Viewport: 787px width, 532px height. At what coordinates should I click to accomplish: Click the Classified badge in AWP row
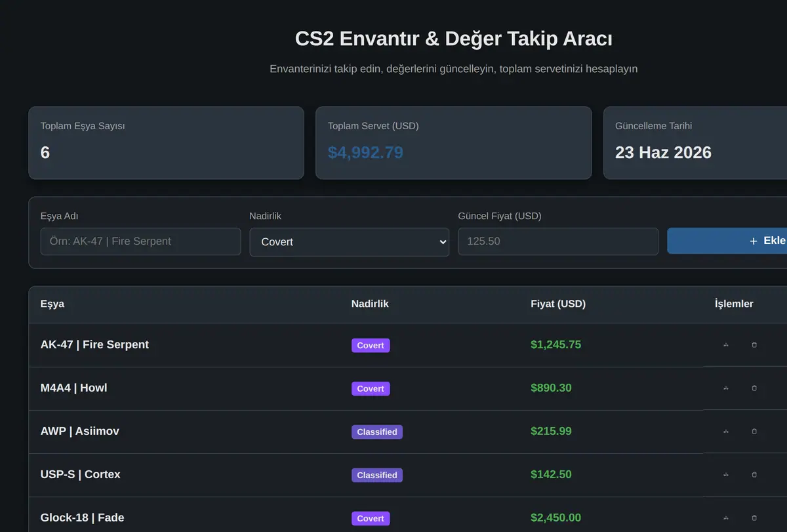[377, 432]
